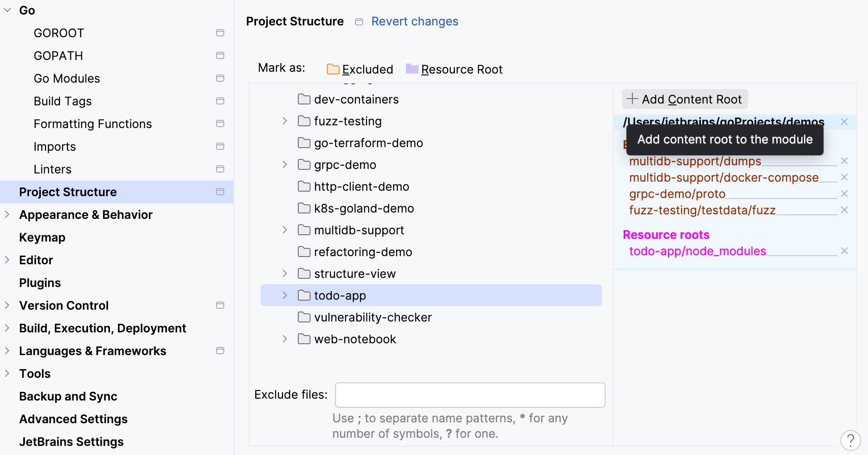Click modified-settings indicator beside GOROOT

tap(220, 33)
